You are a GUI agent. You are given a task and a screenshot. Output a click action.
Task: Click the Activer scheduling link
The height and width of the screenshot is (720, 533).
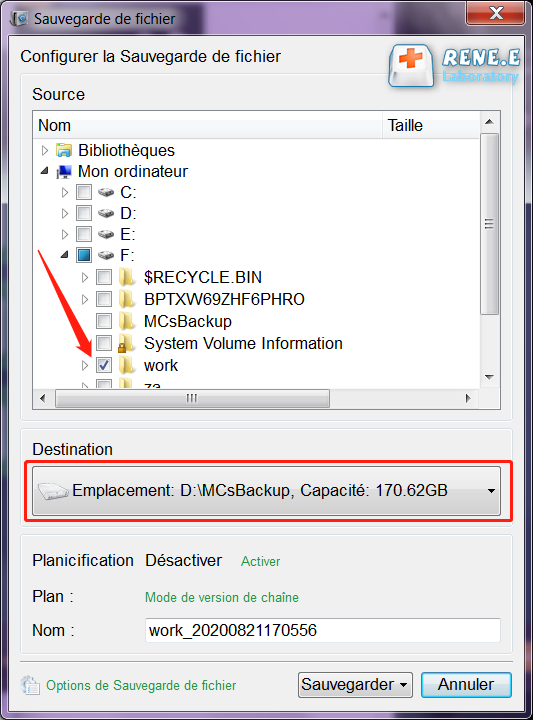coord(260,561)
